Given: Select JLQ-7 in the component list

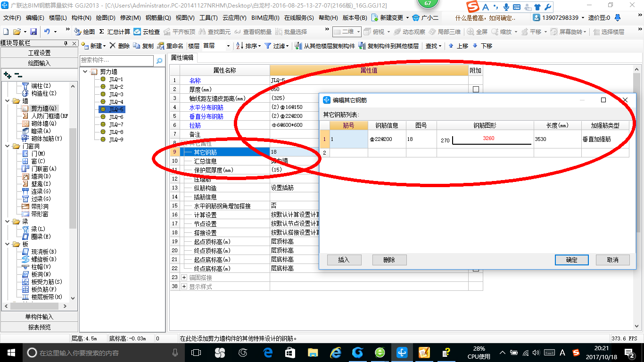Looking at the screenshot, I should [116, 124].
